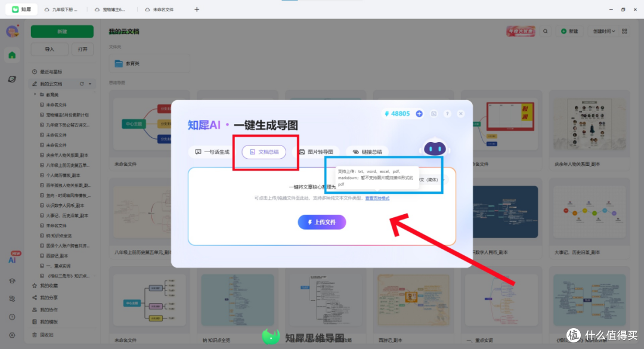Screen dimensions: 644x349
Task: Click the icon below the graduation cap
Action: pyautogui.click(x=12, y=299)
